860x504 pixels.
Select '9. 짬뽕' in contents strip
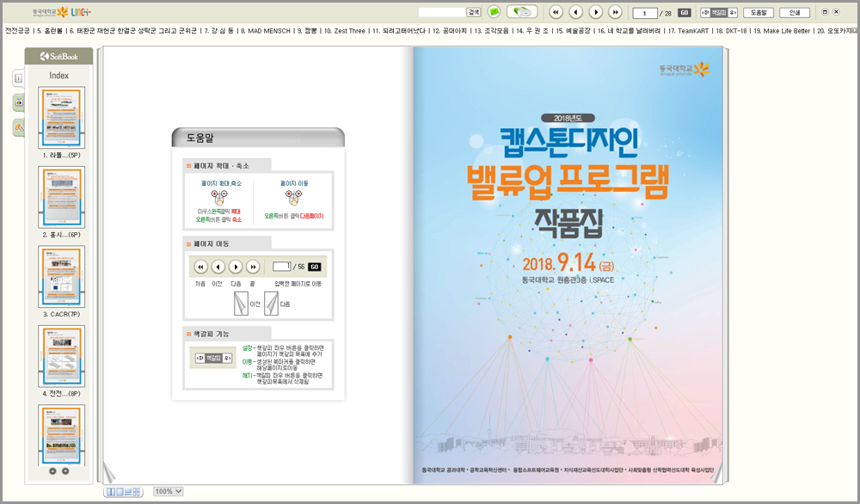pos(307,31)
